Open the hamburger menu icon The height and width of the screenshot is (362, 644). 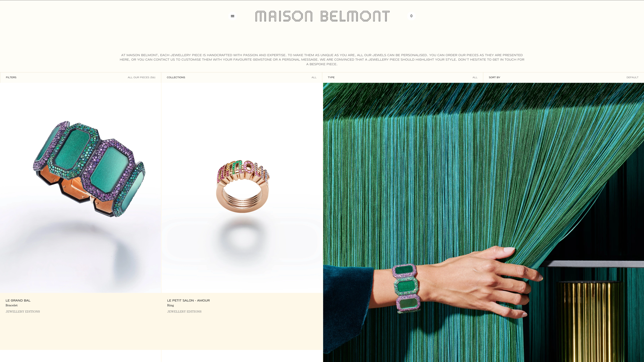click(x=232, y=16)
